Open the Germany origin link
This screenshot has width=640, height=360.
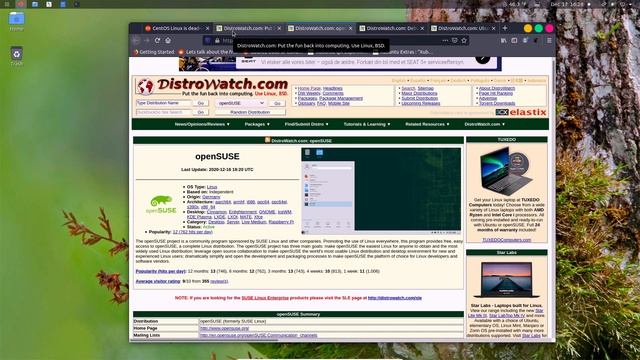tap(211, 197)
